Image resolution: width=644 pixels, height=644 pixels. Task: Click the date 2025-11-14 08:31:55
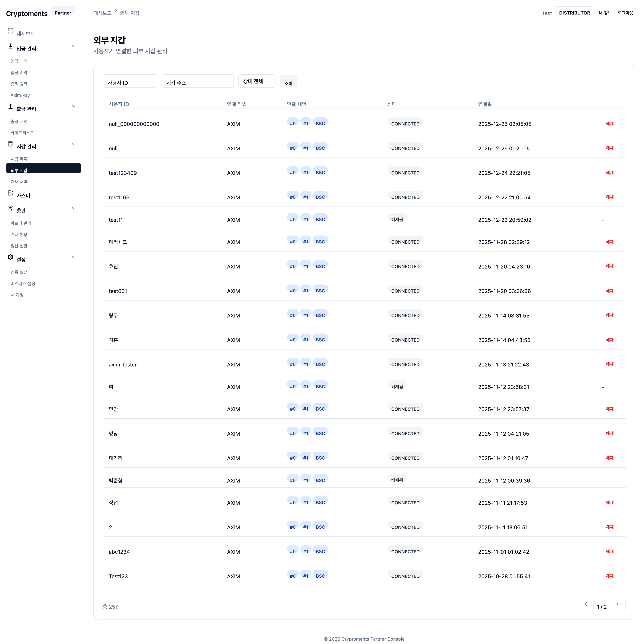coord(504,315)
